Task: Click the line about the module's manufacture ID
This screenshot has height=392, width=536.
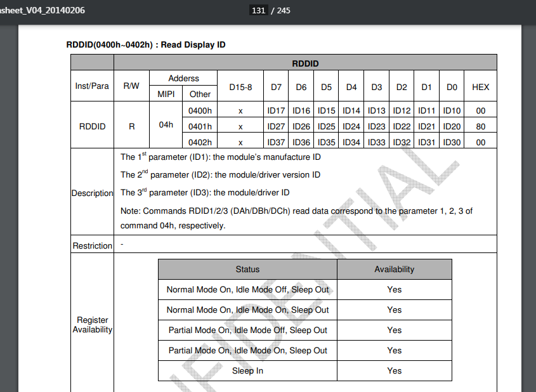Action: point(221,157)
